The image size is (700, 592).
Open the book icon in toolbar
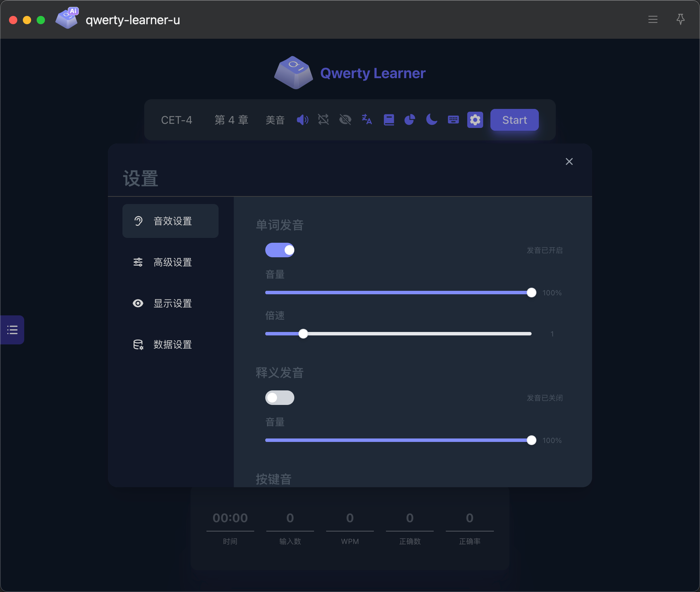(389, 120)
